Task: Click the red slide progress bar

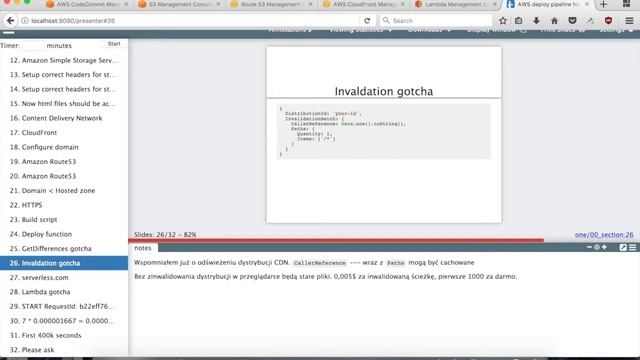Action: [336, 240]
